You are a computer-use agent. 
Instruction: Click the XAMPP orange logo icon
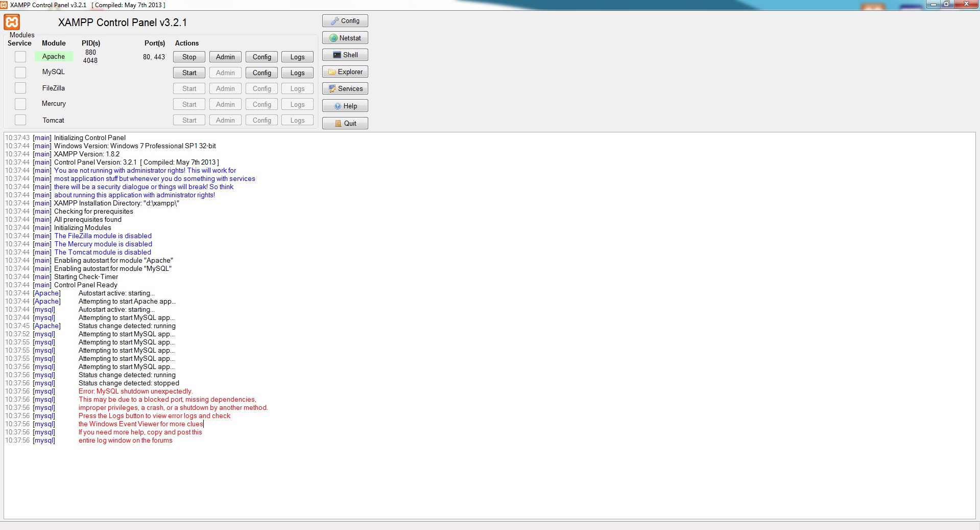(12, 22)
